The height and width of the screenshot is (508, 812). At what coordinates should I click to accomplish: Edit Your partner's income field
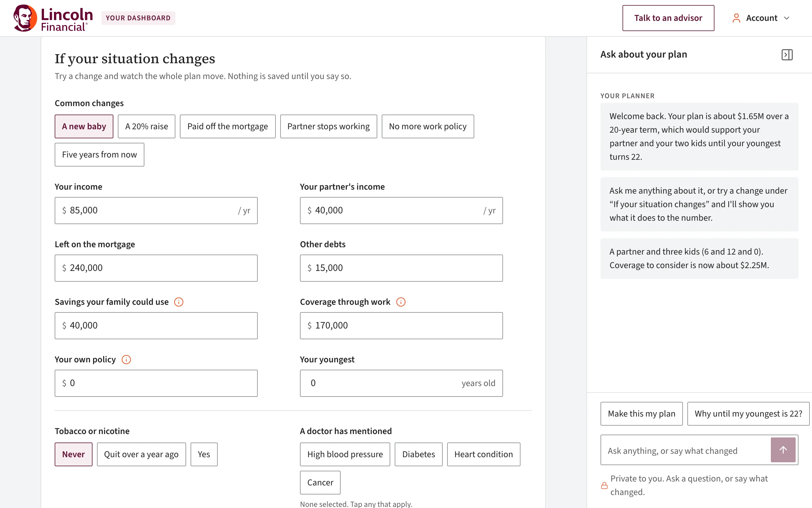pos(401,210)
